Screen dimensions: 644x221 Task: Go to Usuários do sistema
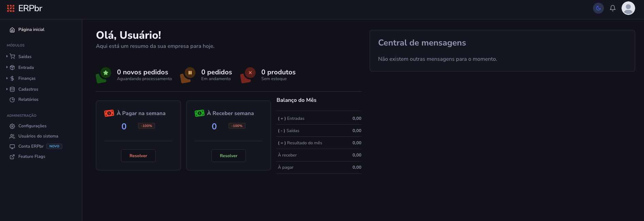[38, 136]
